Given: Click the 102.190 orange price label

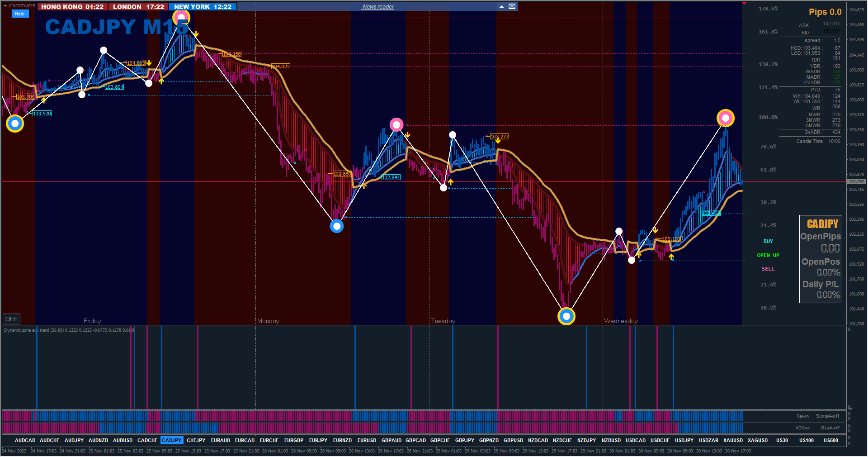Looking at the screenshot, I should [x=671, y=238].
